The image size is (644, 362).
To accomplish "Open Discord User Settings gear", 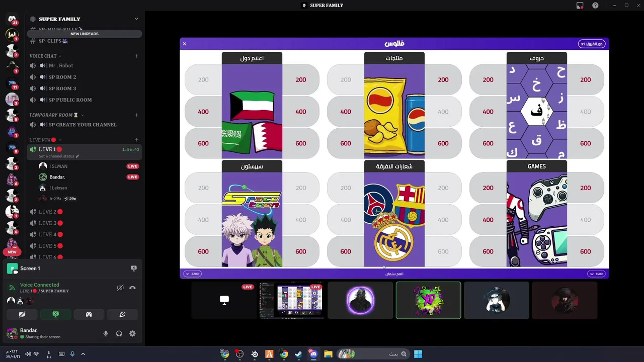I will (132, 333).
